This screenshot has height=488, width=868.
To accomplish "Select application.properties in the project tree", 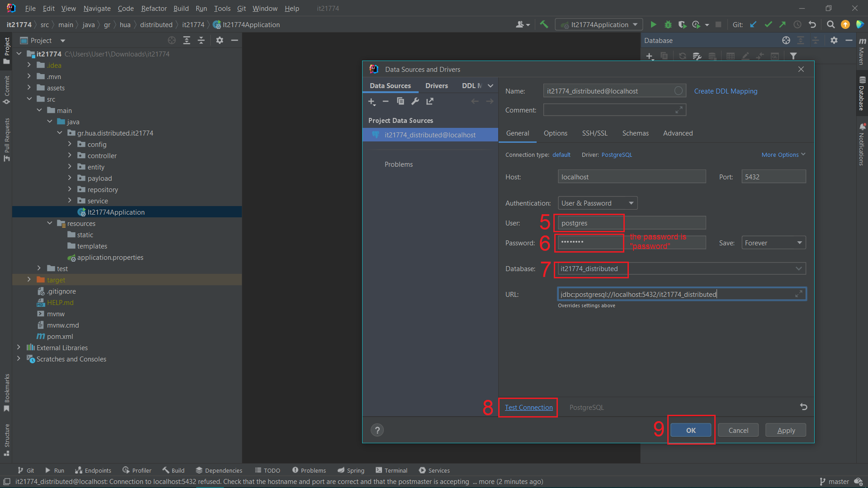I will [x=110, y=257].
